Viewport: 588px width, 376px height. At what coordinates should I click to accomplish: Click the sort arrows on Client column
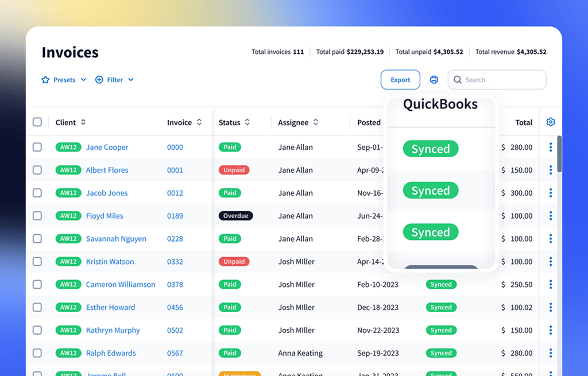[x=83, y=122]
